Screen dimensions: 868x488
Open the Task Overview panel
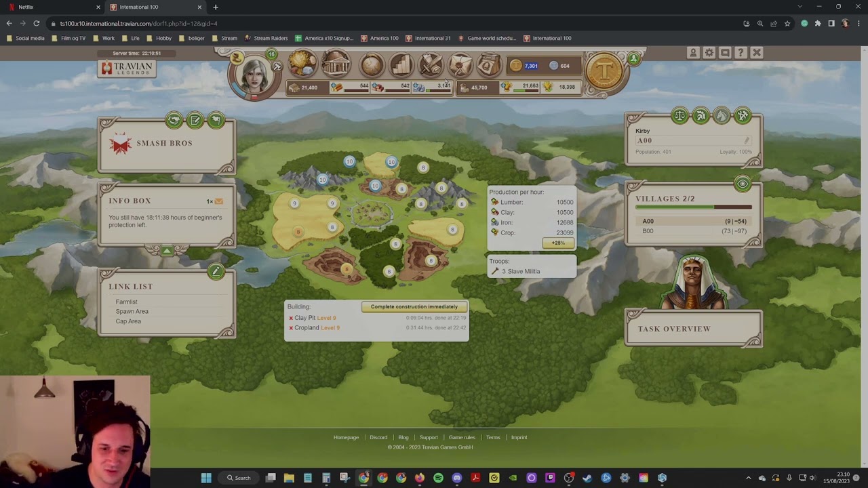pyautogui.click(x=694, y=329)
